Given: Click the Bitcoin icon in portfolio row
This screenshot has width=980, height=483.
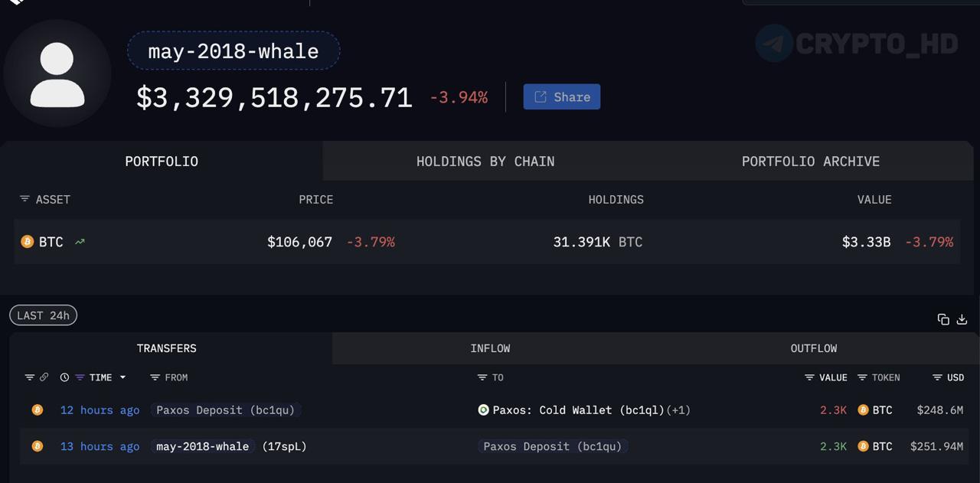Looking at the screenshot, I should coord(28,242).
